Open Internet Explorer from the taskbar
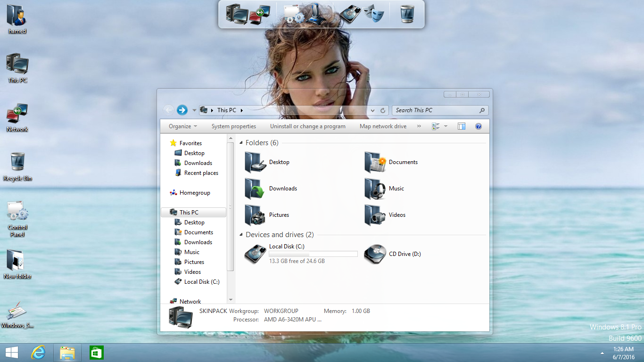Image resolution: width=644 pixels, height=362 pixels. point(38,353)
